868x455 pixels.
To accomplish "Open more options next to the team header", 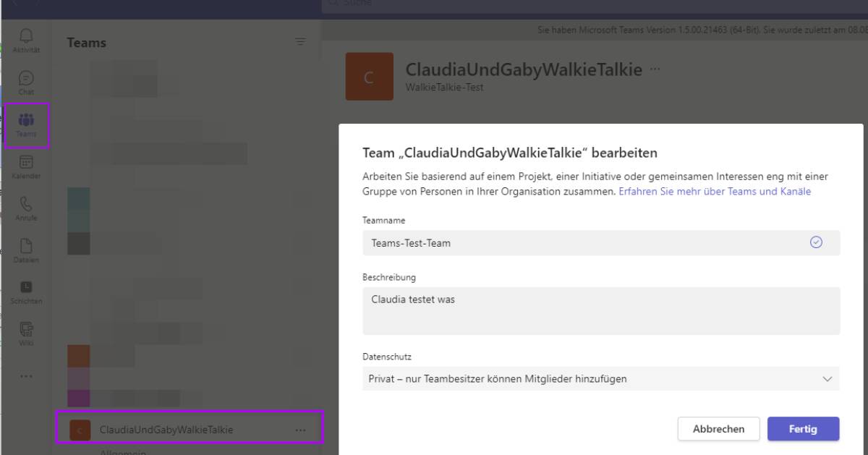I will click(655, 69).
